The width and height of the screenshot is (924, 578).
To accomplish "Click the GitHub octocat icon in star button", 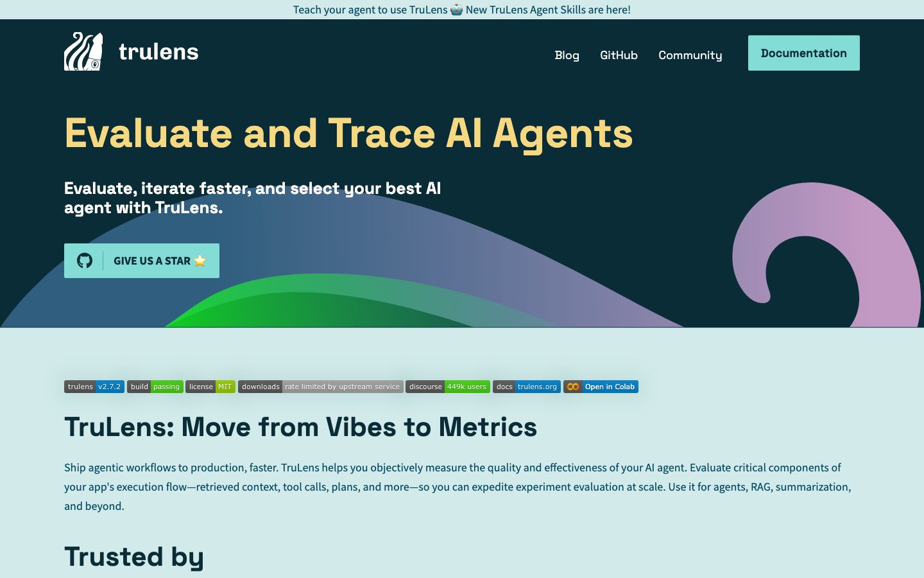I will (85, 261).
